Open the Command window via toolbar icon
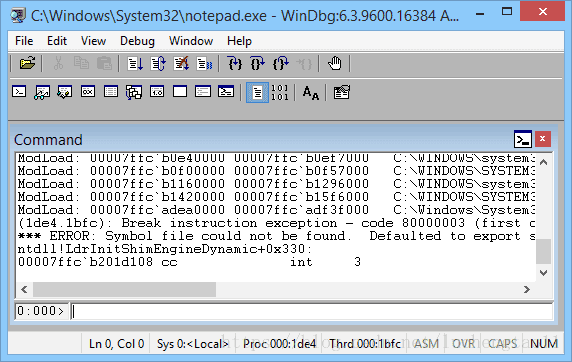Image resolution: width=572 pixels, height=362 pixels. coord(19,92)
